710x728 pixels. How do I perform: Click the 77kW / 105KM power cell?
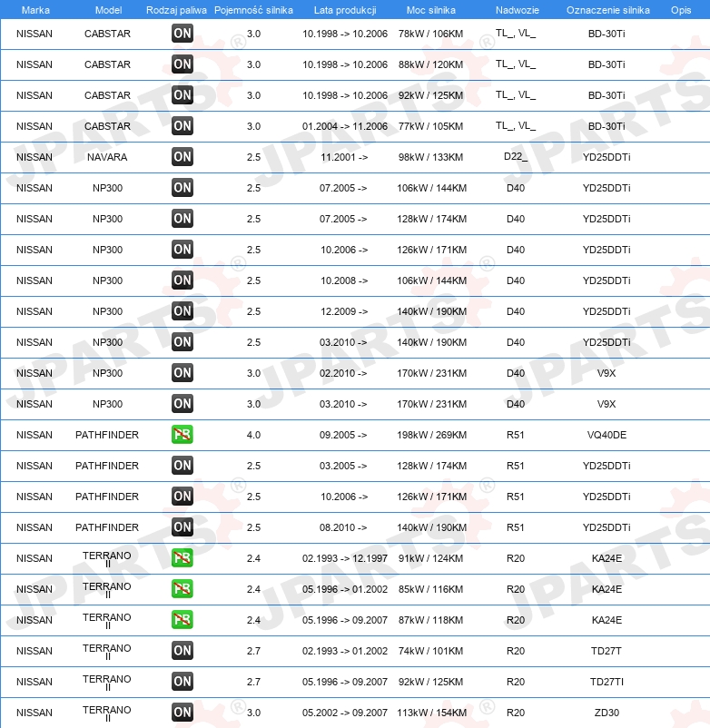click(431, 126)
